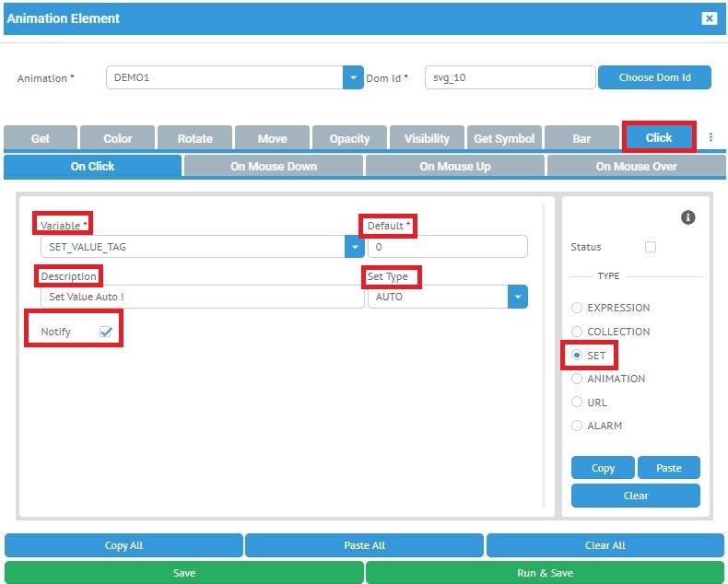Select the ALARM type radio button
This screenshot has width=728, height=584.
578,426
